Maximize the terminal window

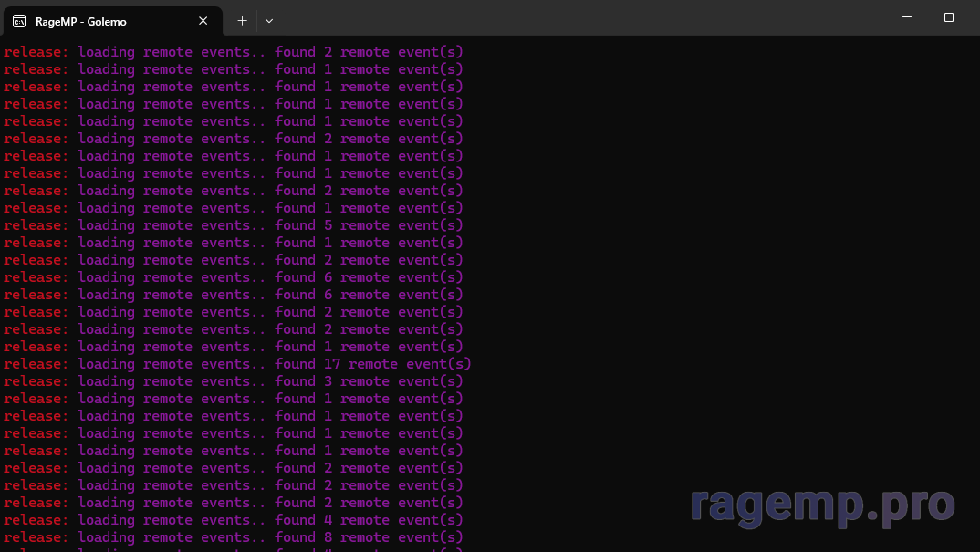[949, 17]
